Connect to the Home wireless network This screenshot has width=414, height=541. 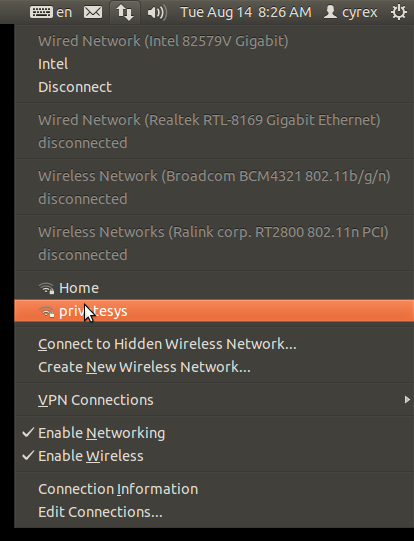[x=214, y=288]
